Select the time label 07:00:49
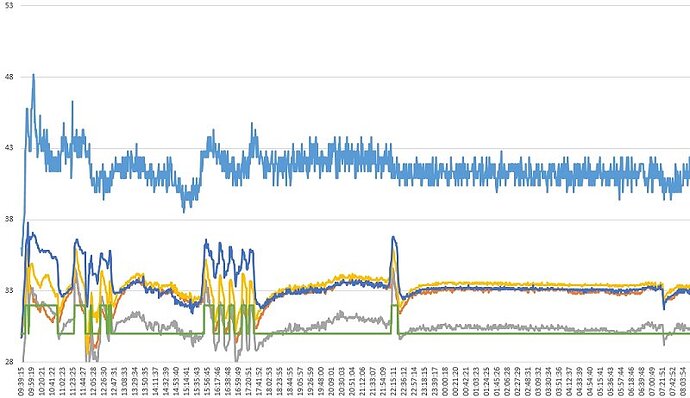This screenshot has width=690, height=398. click(x=652, y=382)
